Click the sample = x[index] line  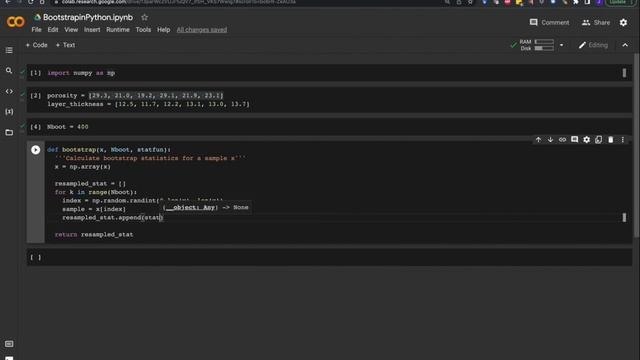[94, 209]
